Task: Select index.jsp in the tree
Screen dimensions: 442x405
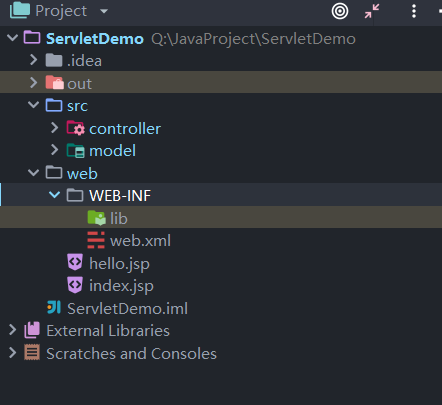Action: coord(121,286)
